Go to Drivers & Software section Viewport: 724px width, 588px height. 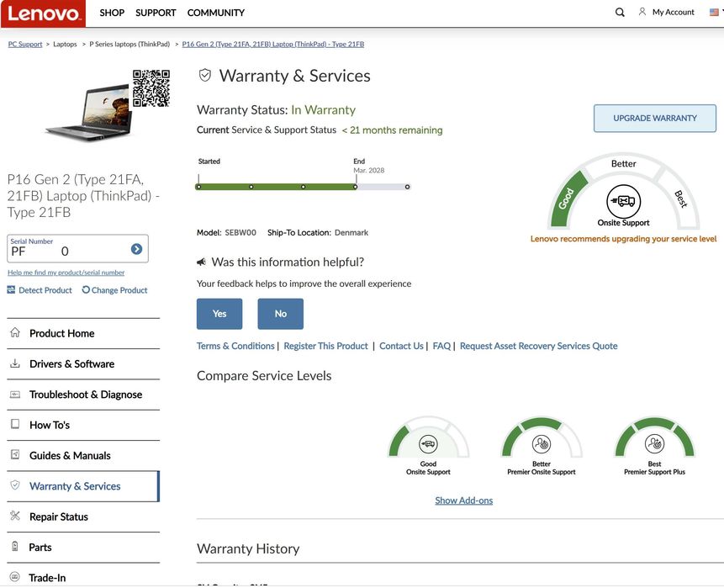[x=83, y=363]
